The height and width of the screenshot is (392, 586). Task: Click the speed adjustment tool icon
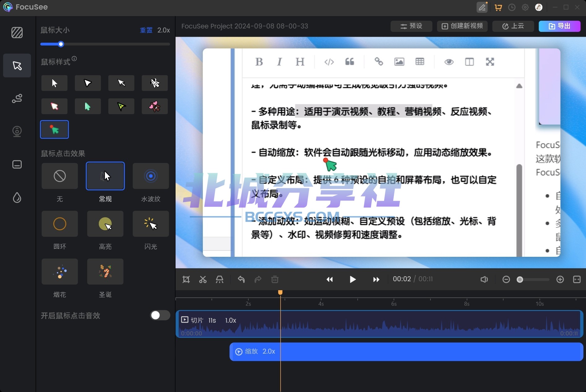coord(220,280)
